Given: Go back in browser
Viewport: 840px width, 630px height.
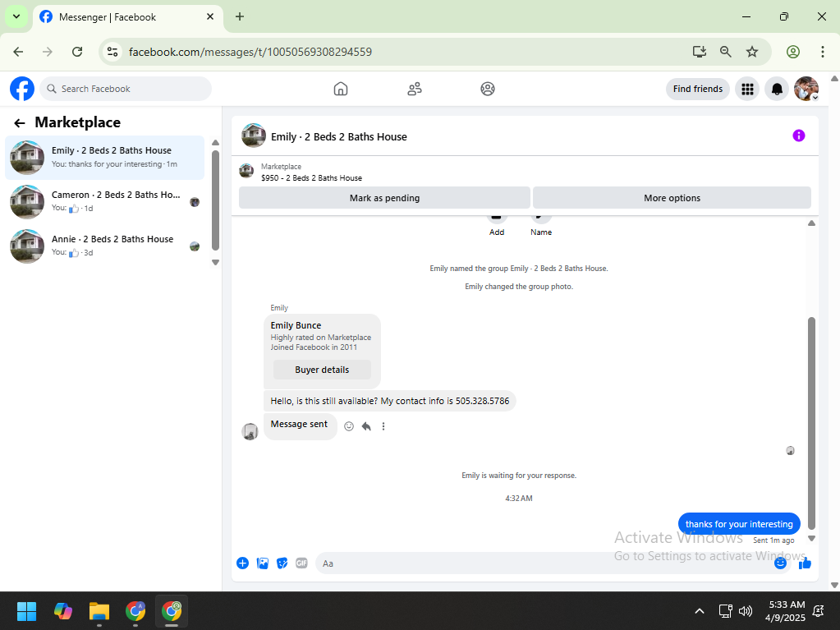Looking at the screenshot, I should tap(18, 52).
